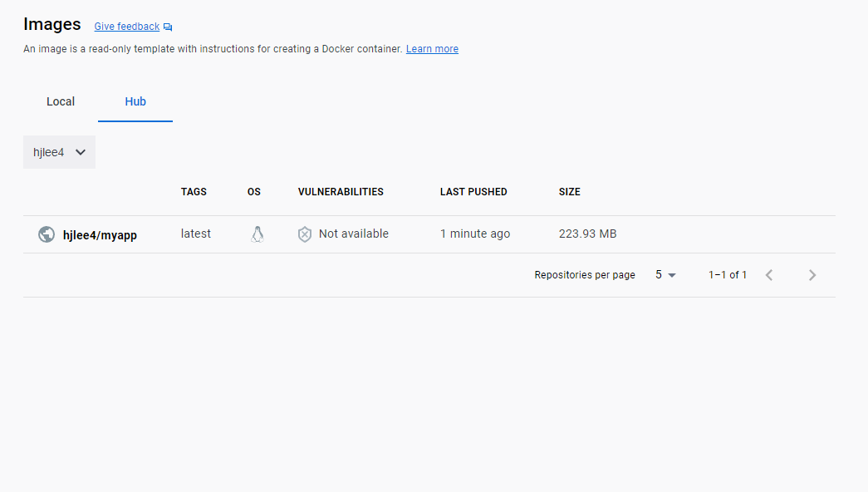Click the SIZE column header
The width and height of the screenshot is (868, 492).
point(569,192)
